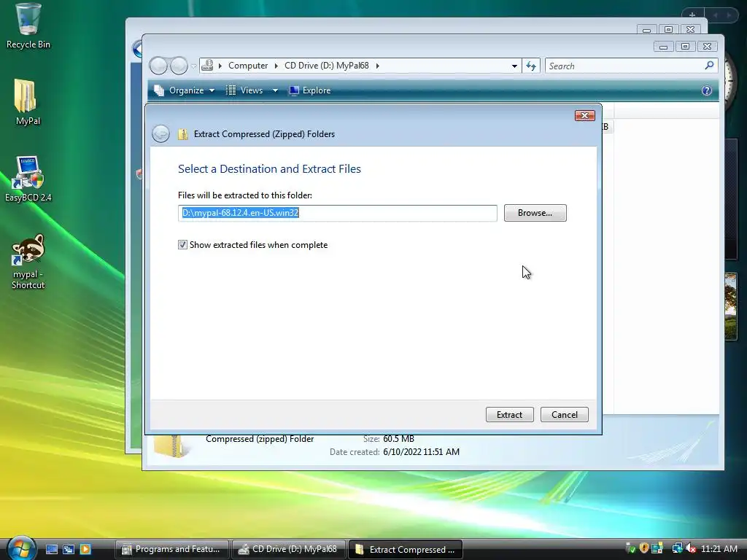This screenshot has height=560, width=747.
Task: Click the Compressed (zipped) Folder type label
Action: [260, 439]
